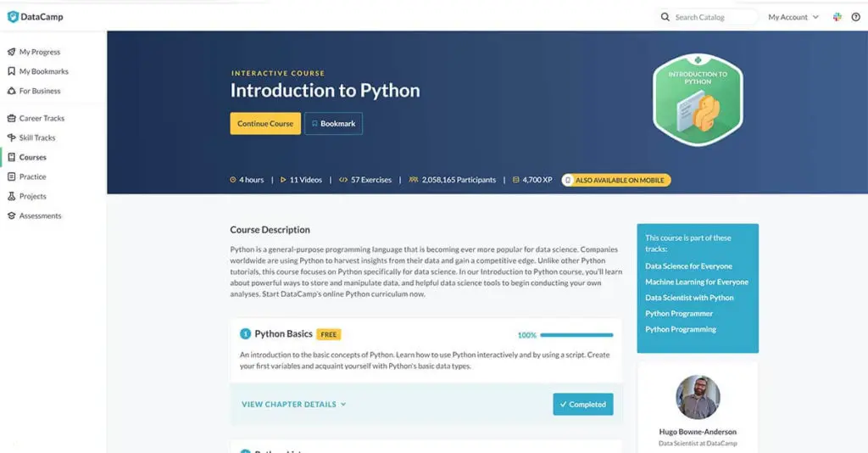Click the Interactive Course label
This screenshot has width=868, height=453.
pos(278,73)
